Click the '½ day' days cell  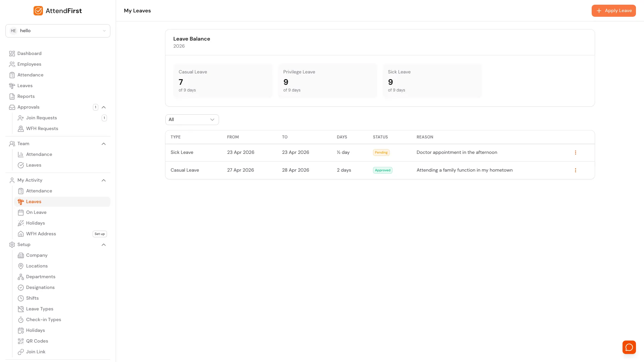click(x=343, y=153)
